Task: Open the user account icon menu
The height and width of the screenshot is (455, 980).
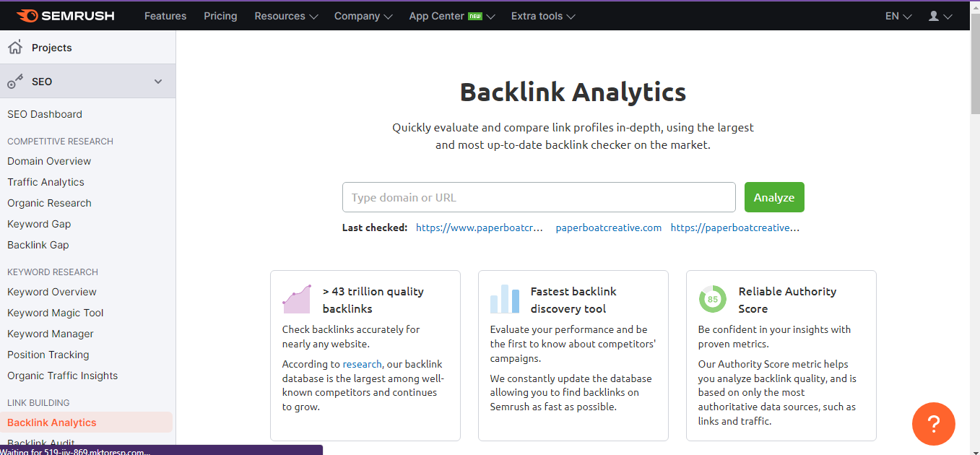Action: click(x=940, y=16)
